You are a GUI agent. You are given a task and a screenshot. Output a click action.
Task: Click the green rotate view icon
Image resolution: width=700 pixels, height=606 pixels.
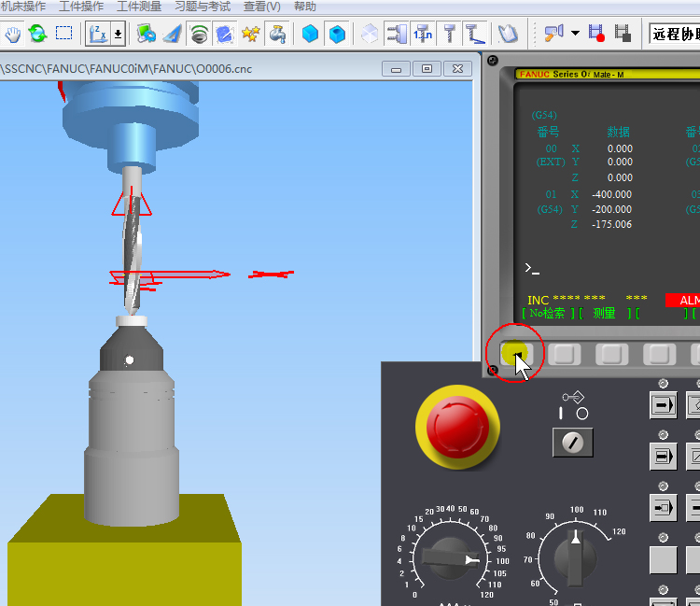38,34
